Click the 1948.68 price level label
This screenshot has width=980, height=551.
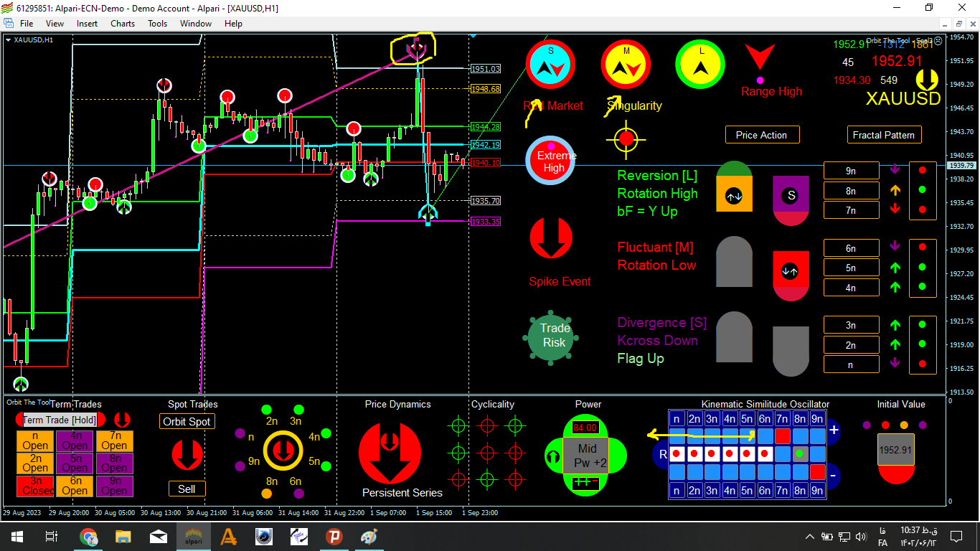click(486, 89)
